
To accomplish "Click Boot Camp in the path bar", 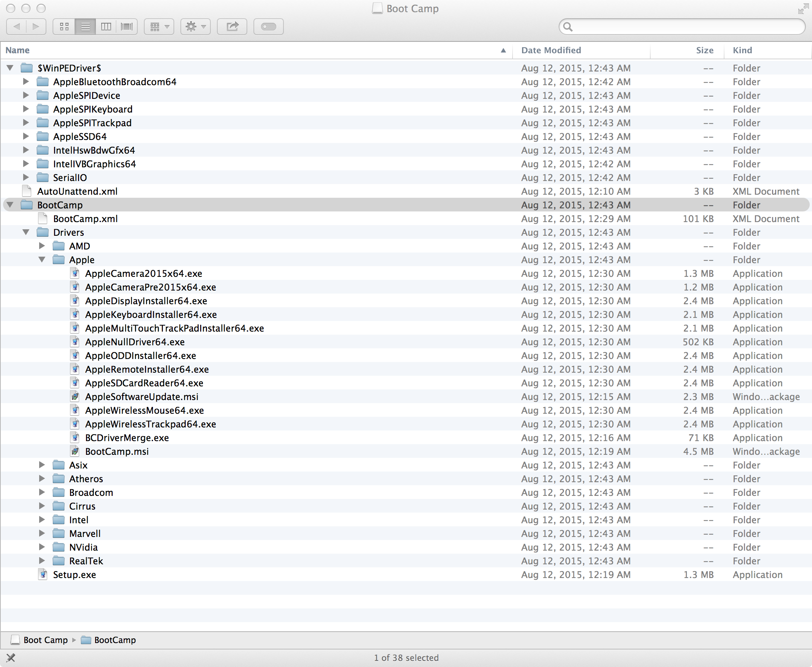I will click(45, 640).
